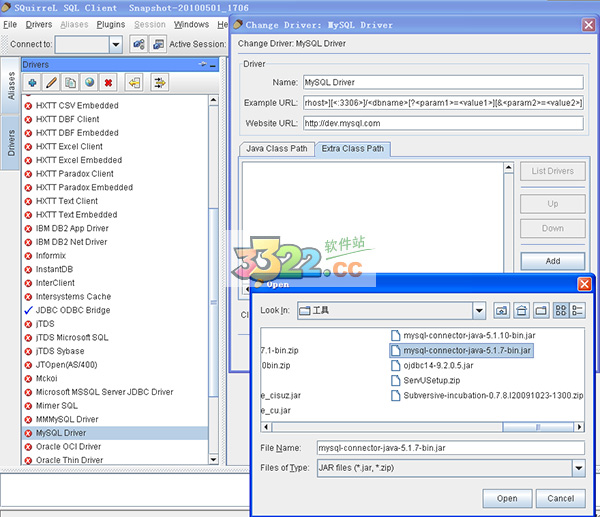Select Microsoft MSSQL Server JDBC Driver
Viewport: 600px width, 517px height.
pos(115,392)
